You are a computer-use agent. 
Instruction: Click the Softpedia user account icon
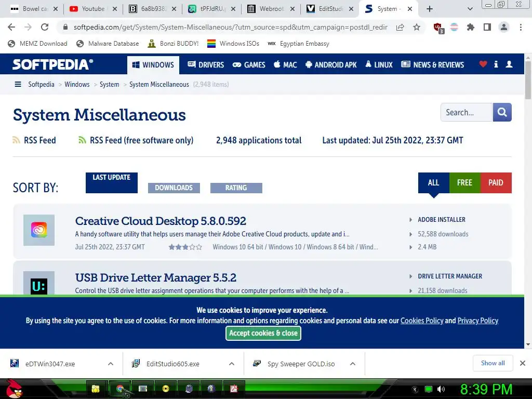coord(509,64)
